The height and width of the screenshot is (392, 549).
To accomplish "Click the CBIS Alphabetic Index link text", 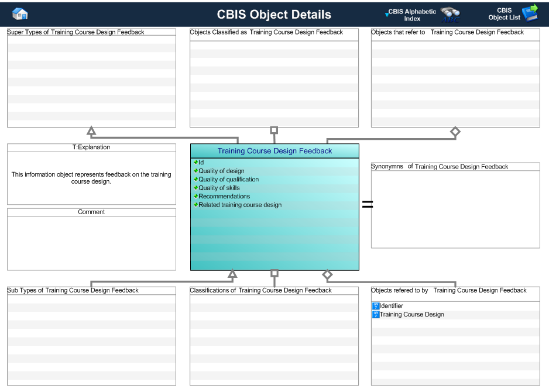I will 412,15.
